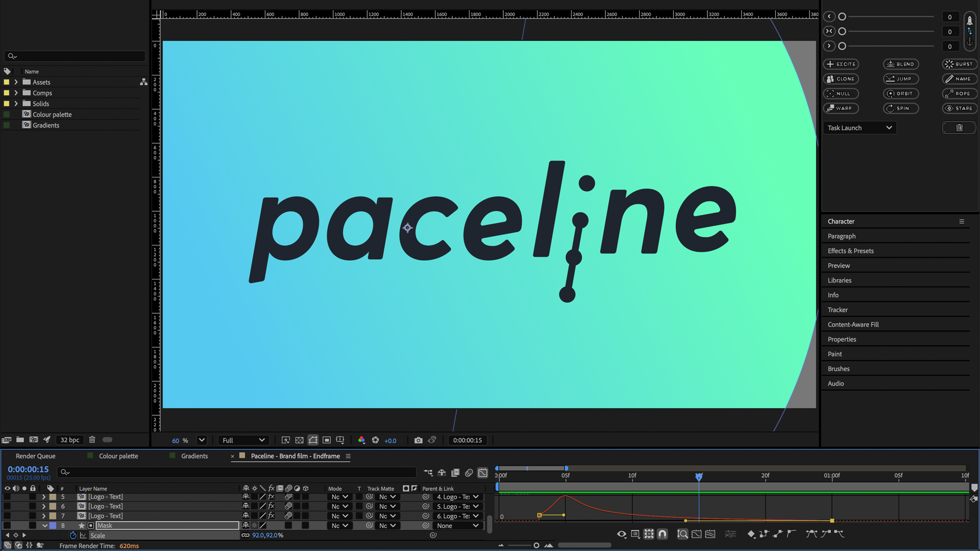Toggle the Scale constrain proportions link
Image resolution: width=980 pixels, height=551 pixels.
246,535
